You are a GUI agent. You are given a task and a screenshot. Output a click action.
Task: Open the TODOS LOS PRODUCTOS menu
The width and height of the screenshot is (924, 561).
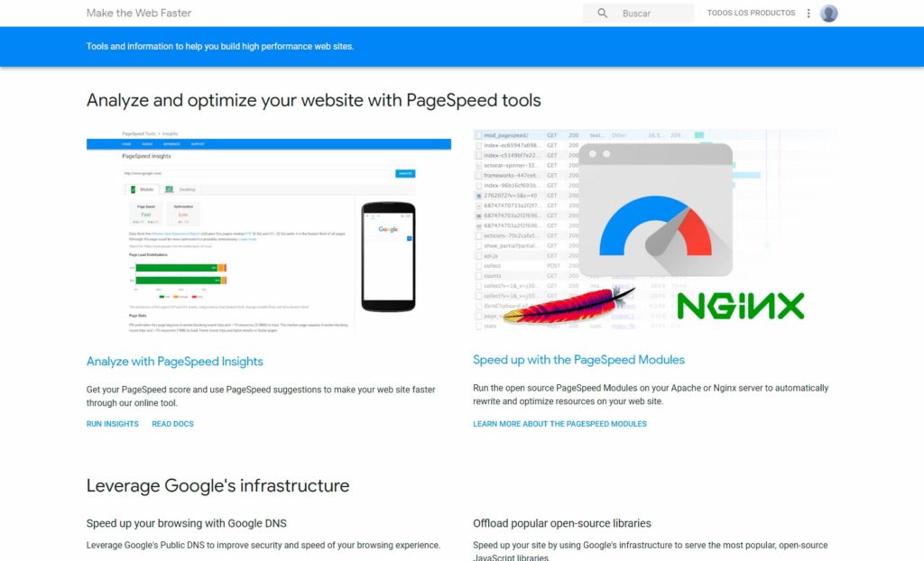pos(751,14)
